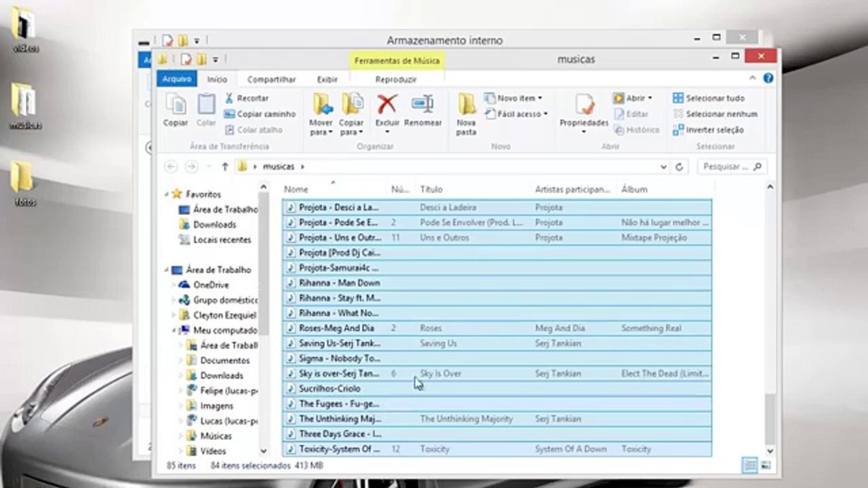Viewport: 868px width, 488px height.
Task: Click the Pesquisar search box
Action: pyautogui.click(x=732, y=166)
